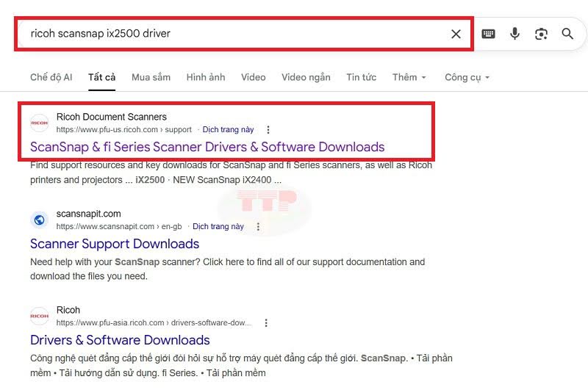588x390 pixels.
Task: Click the scansnapit.com site name
Action: [88, 214]
